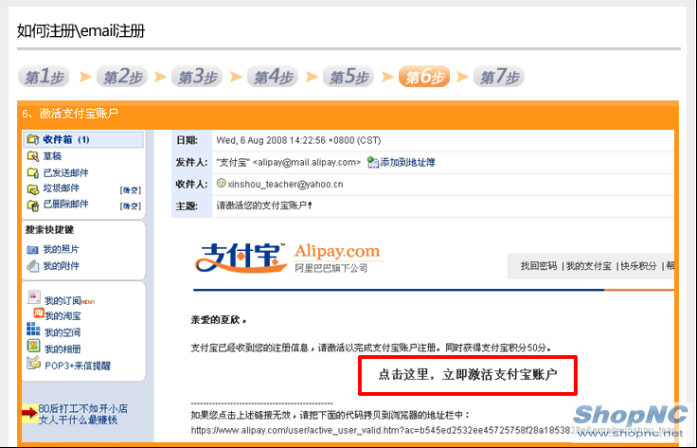This screenshot has width=697, height=448.
Task: Click the recipient address xinshou_teacher@yahoo.cn
Action: (285, 184)
